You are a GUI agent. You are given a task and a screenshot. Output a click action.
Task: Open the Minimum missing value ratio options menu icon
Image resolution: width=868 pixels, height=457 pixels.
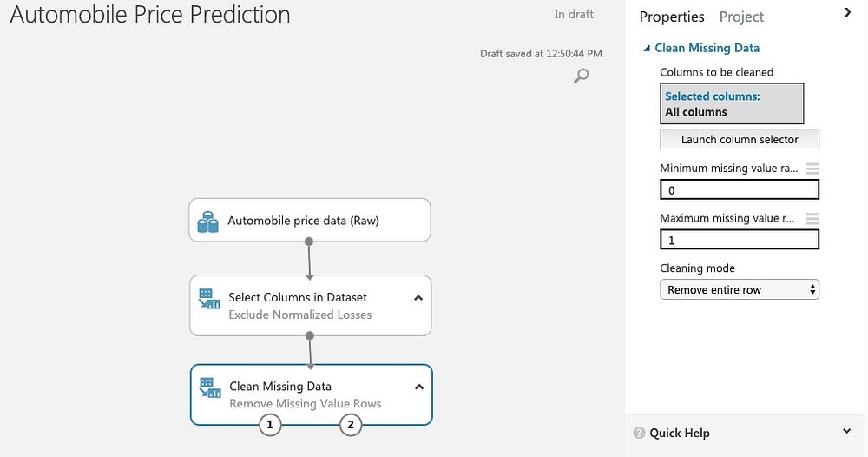(x=812, y=169)
